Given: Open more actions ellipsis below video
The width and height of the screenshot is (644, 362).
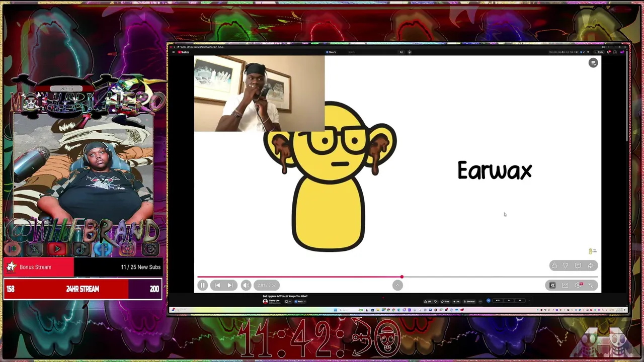Looking at the screenshot, I should 480,302.
